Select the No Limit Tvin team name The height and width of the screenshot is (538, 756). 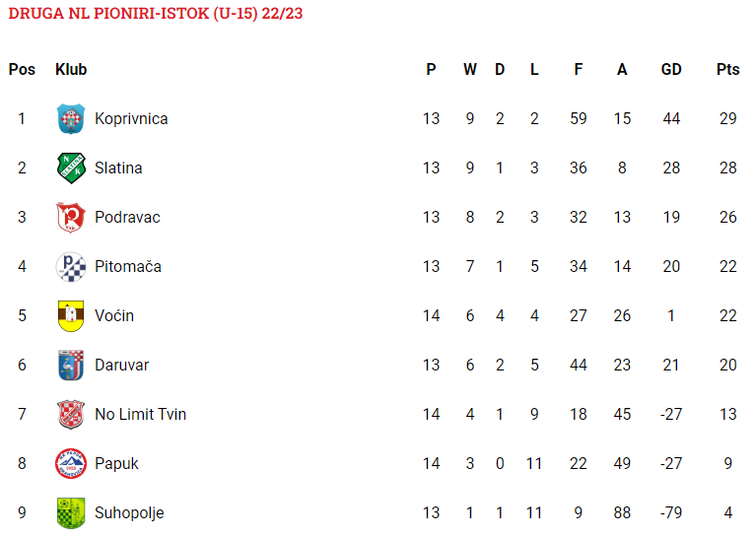tap(140, 414)
